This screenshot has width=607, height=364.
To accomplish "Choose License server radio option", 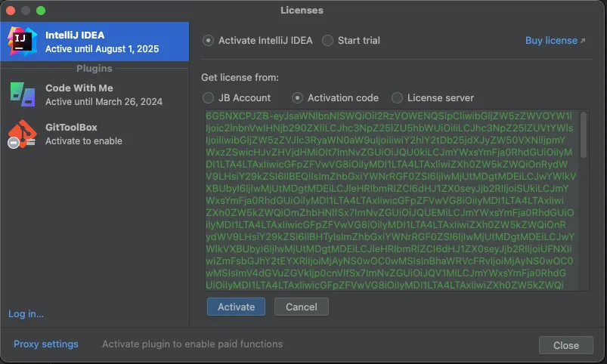I will (x=398, y=97).
